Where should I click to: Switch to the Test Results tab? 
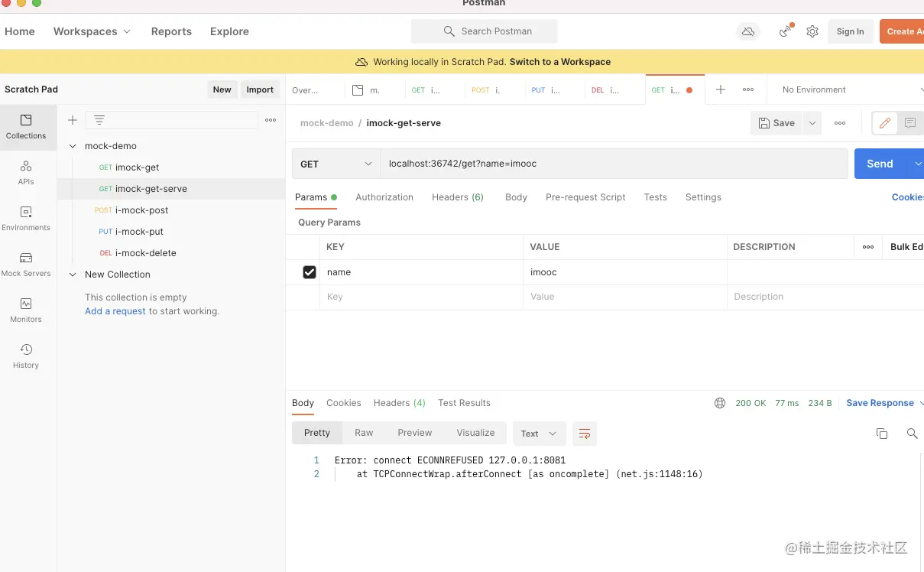point(464,403)
